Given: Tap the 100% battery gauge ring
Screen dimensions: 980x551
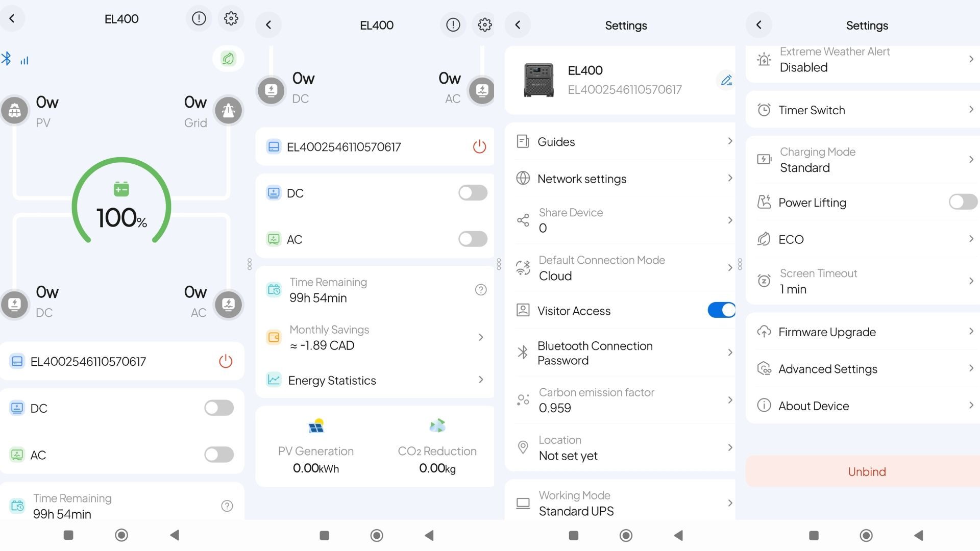Looking at the screenshot, I should [121, 204].
